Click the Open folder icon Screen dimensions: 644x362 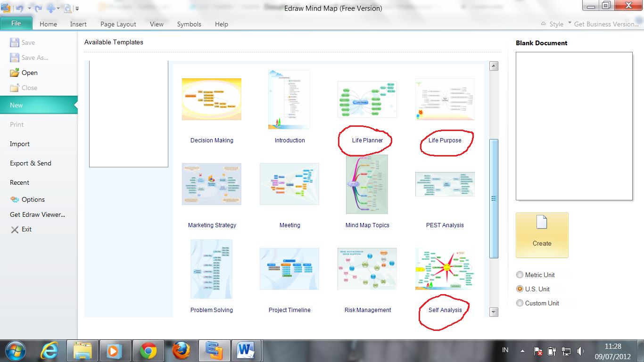click(x=14, y=73)
